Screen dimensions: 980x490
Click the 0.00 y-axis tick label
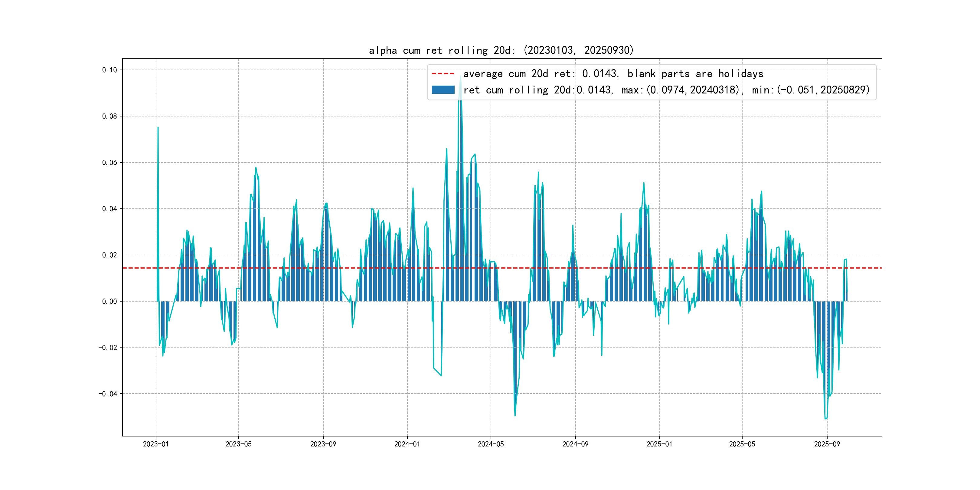coord(109,301)
